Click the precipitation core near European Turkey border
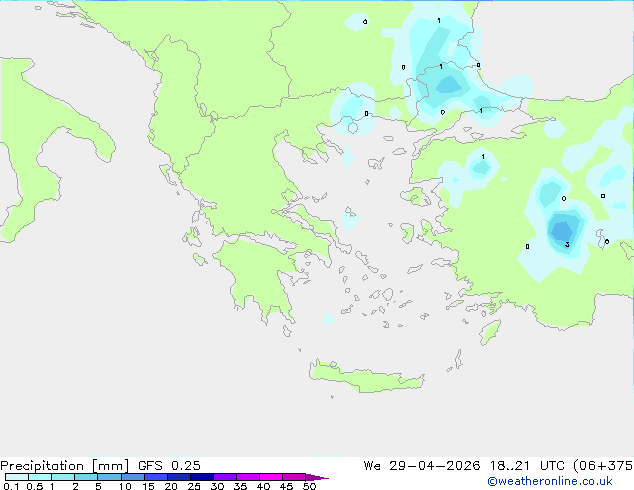Screen dimensions: 634x490 click(448, 86)
